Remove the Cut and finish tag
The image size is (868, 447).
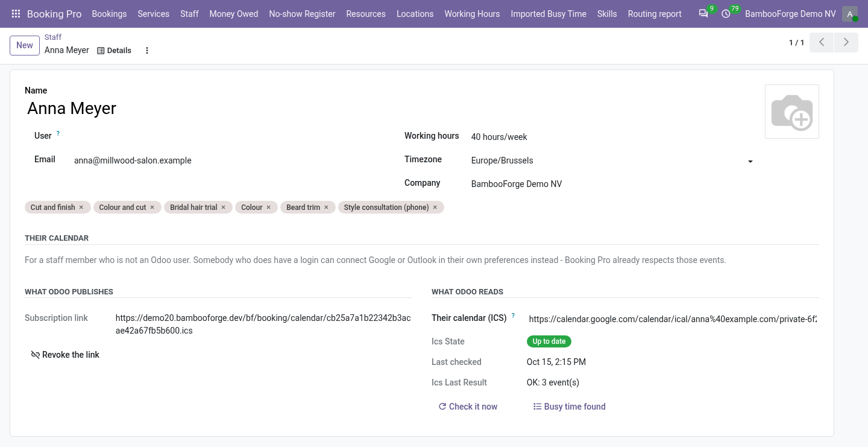[x=81, y=207]
